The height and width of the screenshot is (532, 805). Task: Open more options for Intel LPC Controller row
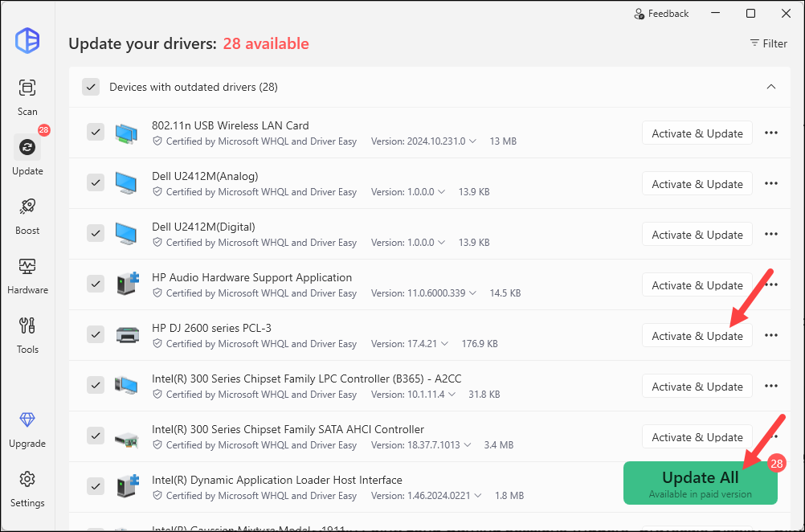click(771, 387)
